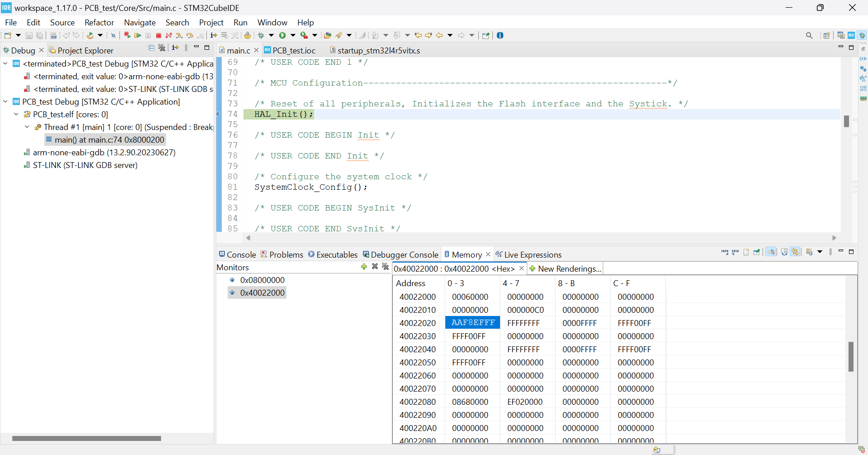Viewport: 868px width, 455px height.
Task: Switch to startup_stm32l4r5vitx.s tab
Action: (375, 50)
